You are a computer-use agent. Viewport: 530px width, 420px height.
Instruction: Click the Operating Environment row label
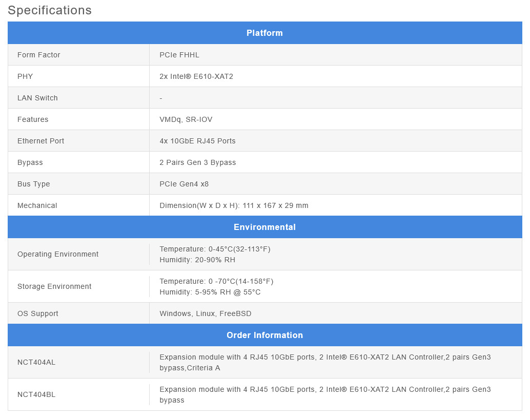58,254
